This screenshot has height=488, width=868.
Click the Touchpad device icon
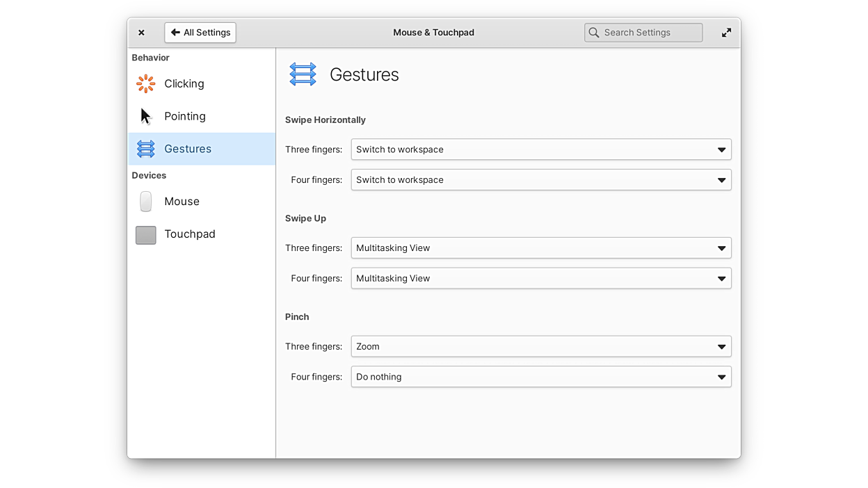[146, 235]
